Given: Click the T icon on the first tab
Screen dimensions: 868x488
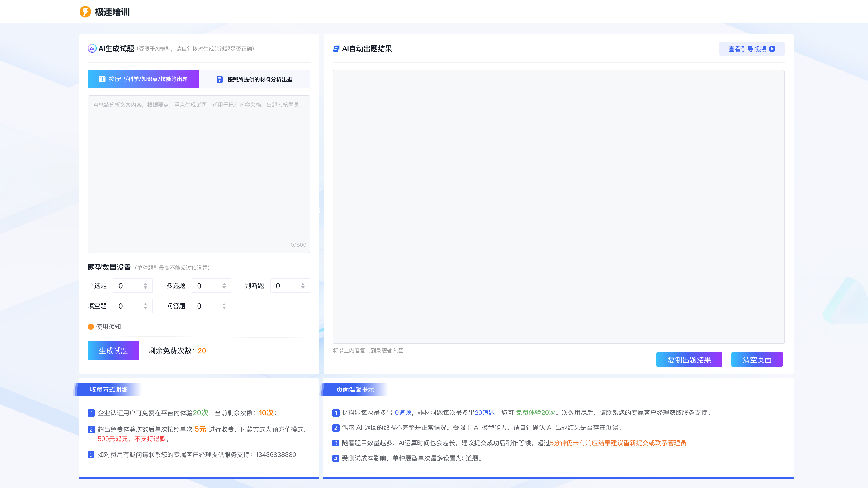Looking at the screenshot, I should (102, 79).
